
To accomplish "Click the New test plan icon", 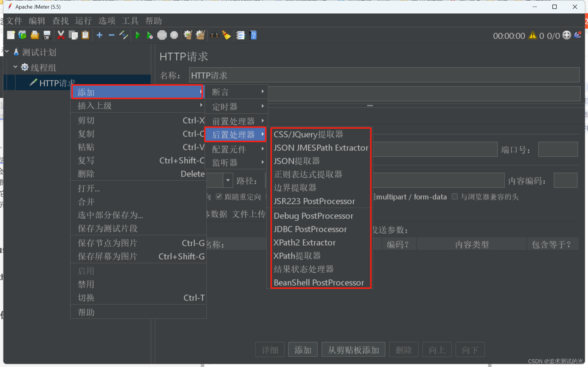I will pyautogui.click(x=11, y=35).
